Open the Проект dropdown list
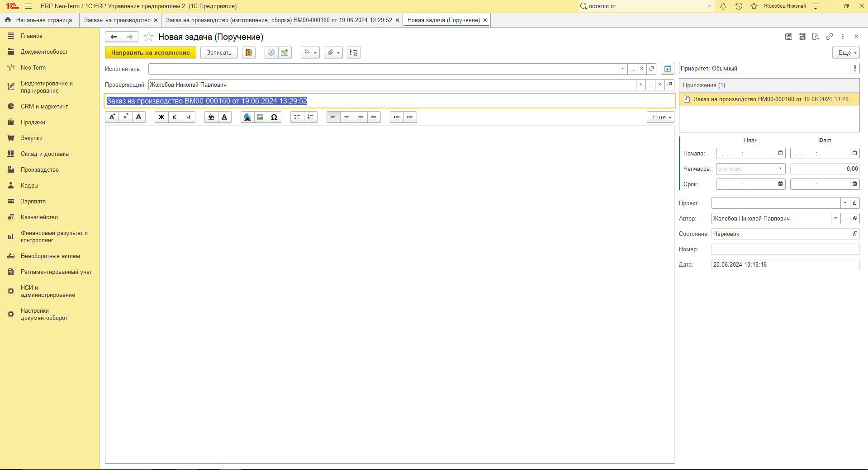The width and height of the screenshot is (868, 470). (845, 203)
